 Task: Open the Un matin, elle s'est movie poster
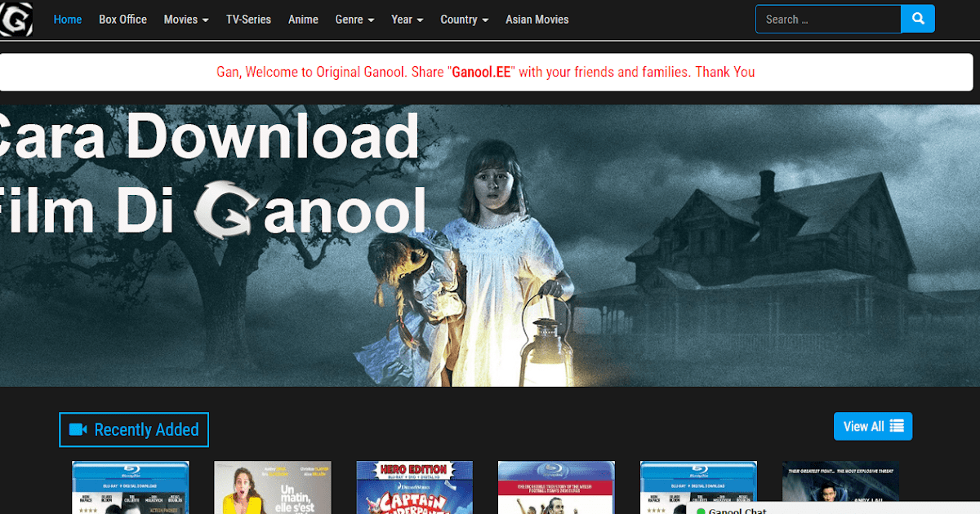click(x=273, y=487)
